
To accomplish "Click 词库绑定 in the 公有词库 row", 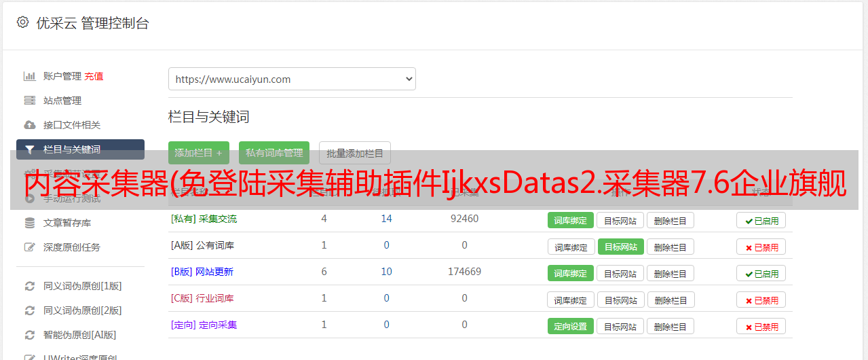I will click(571, 247).
